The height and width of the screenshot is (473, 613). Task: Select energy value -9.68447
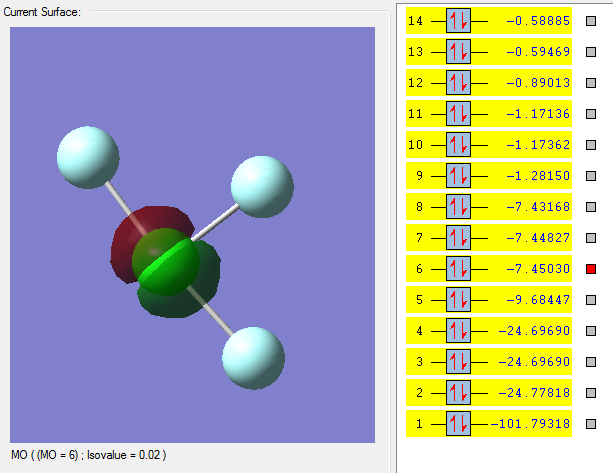pyautogui.click(x=538, y=299)
